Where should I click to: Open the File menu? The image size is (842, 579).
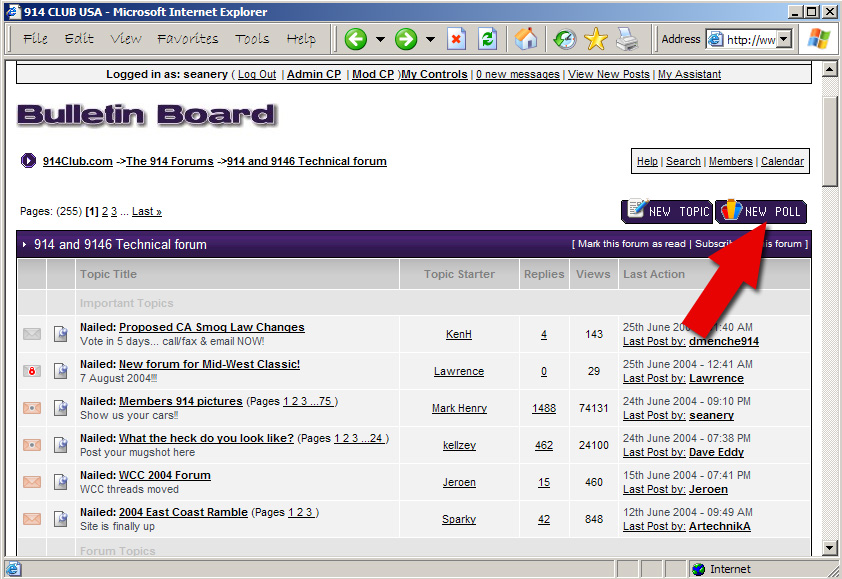tap(35, 39)
